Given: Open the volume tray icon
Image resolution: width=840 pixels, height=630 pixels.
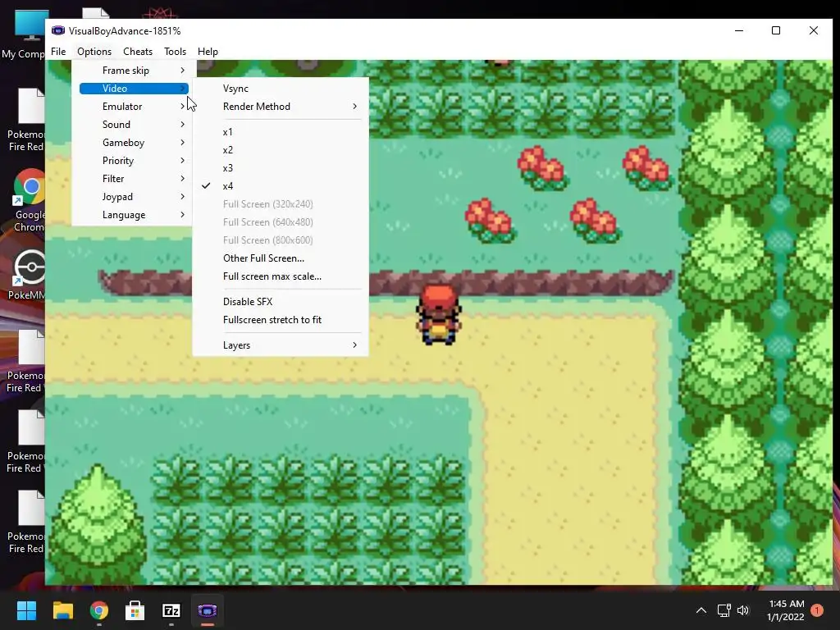Looking at the screenshot, I should tap(743, 610).
